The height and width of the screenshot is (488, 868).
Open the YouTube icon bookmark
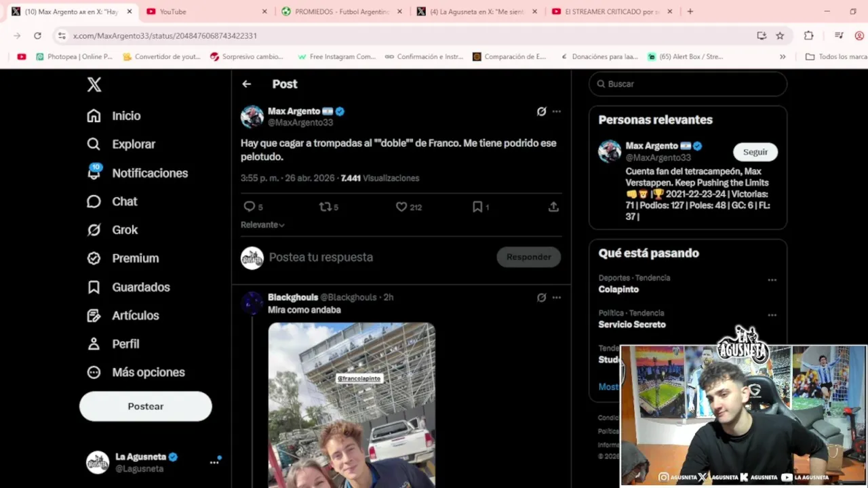click(x=21, y=57)
